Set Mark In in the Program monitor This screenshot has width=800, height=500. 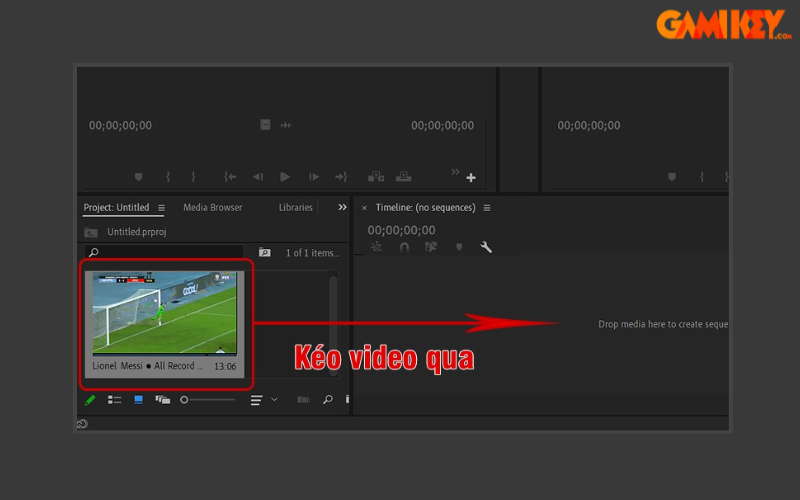702,177
